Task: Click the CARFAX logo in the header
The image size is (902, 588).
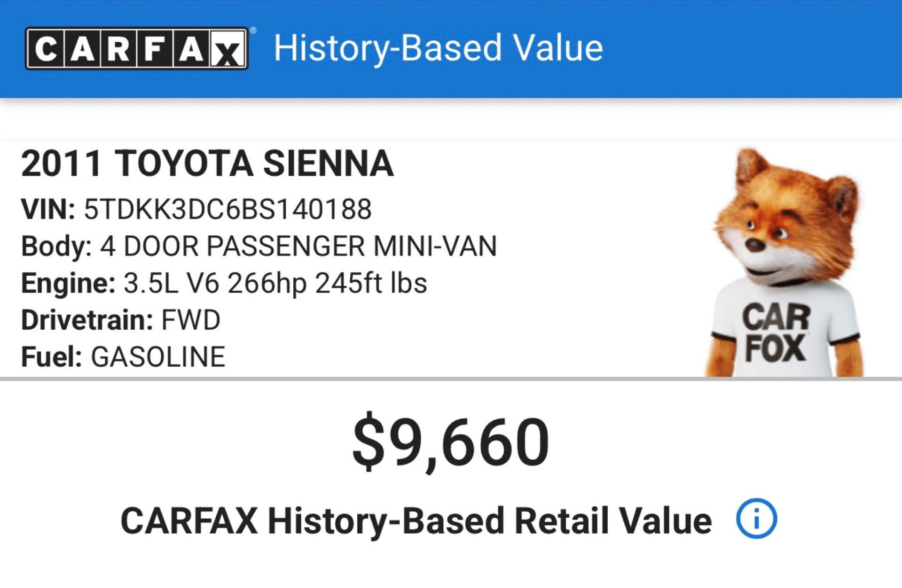Action: (x=136, y=49)
